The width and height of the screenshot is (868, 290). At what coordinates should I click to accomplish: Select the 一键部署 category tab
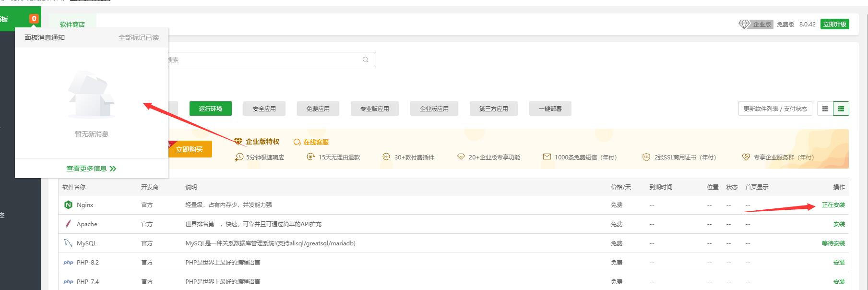pyautogui.click(x=550, y=109)
